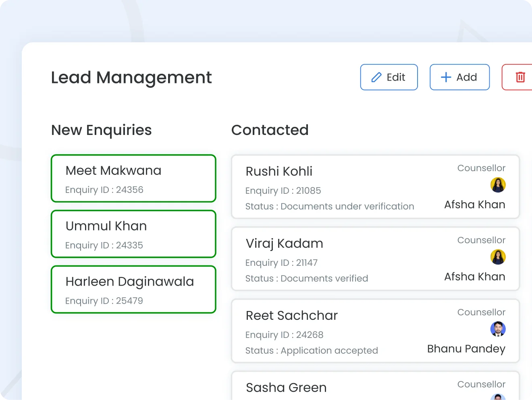Click Afsha Khan name on Rushi Kohli card
The height and width of the screenshot is (400, 532).
click(474, 205)
